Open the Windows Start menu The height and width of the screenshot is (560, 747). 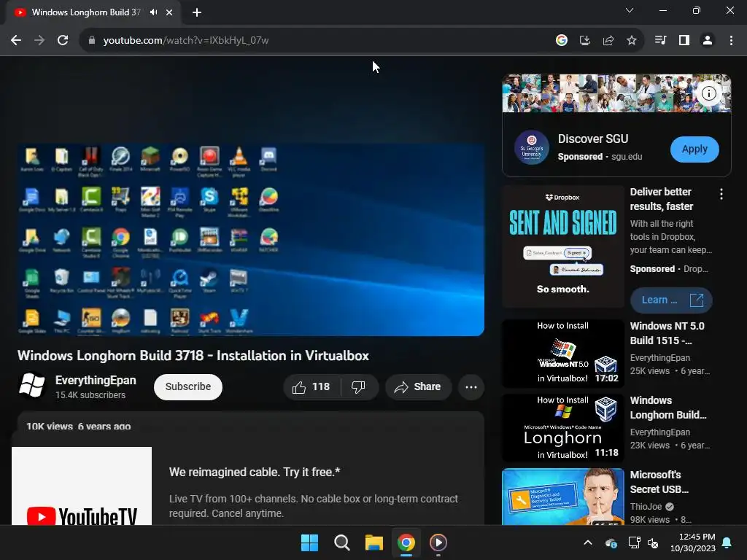309,542
